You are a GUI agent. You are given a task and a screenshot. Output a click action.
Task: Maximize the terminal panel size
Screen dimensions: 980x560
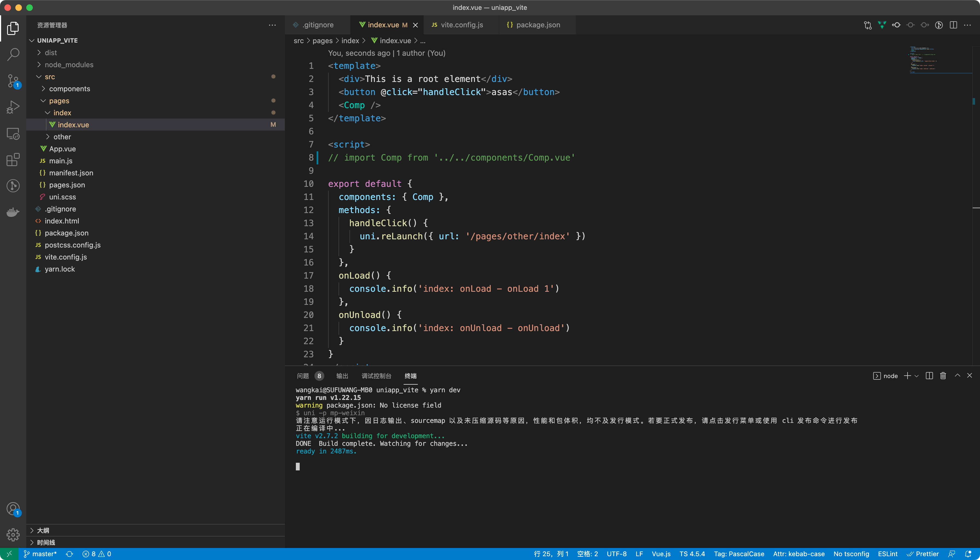[x=957, y=375]
